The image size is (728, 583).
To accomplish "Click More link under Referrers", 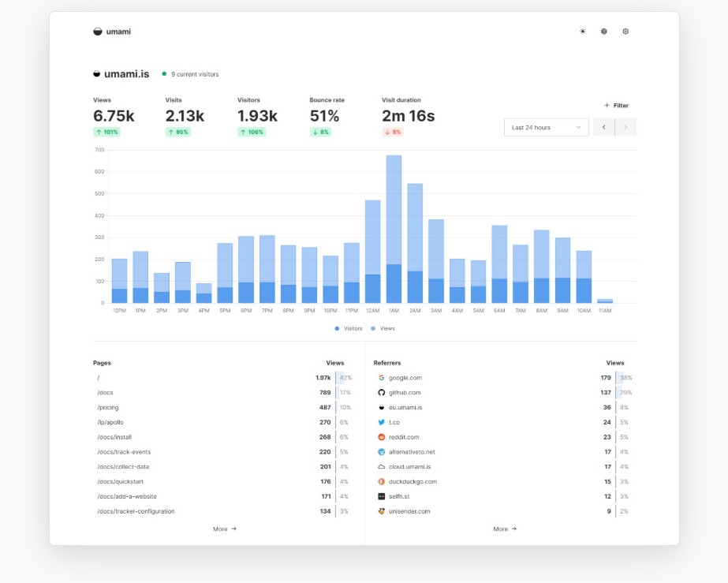I will 505,529.
